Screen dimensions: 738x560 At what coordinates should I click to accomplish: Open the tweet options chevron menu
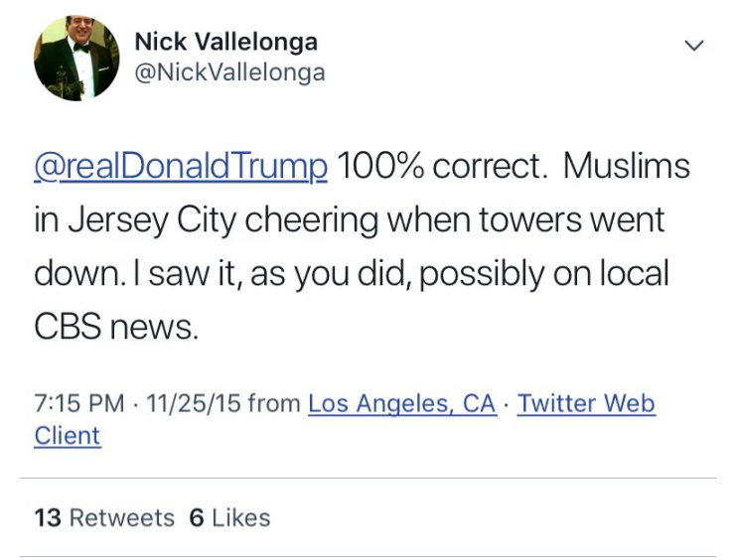(695, 46)
